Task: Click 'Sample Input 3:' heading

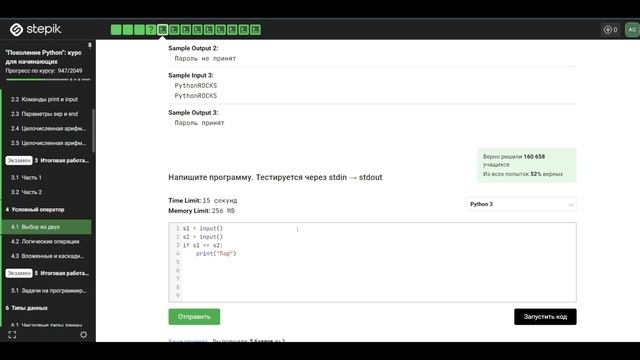Action: click(191, 75)
